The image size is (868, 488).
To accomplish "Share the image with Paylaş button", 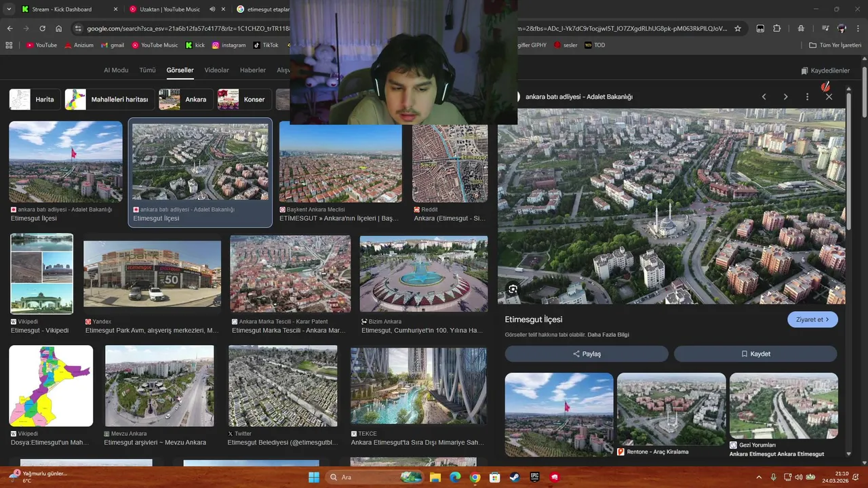I will coord(587,354).
